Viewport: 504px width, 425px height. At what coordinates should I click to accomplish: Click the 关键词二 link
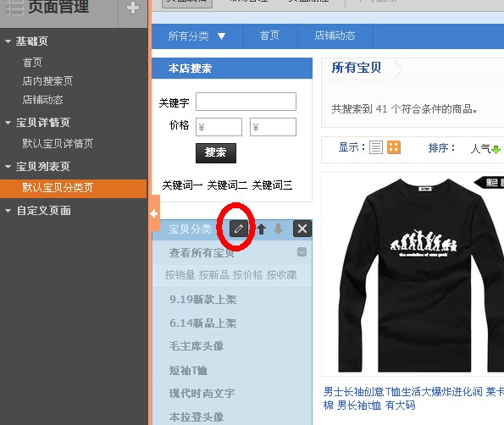point(227,185)
